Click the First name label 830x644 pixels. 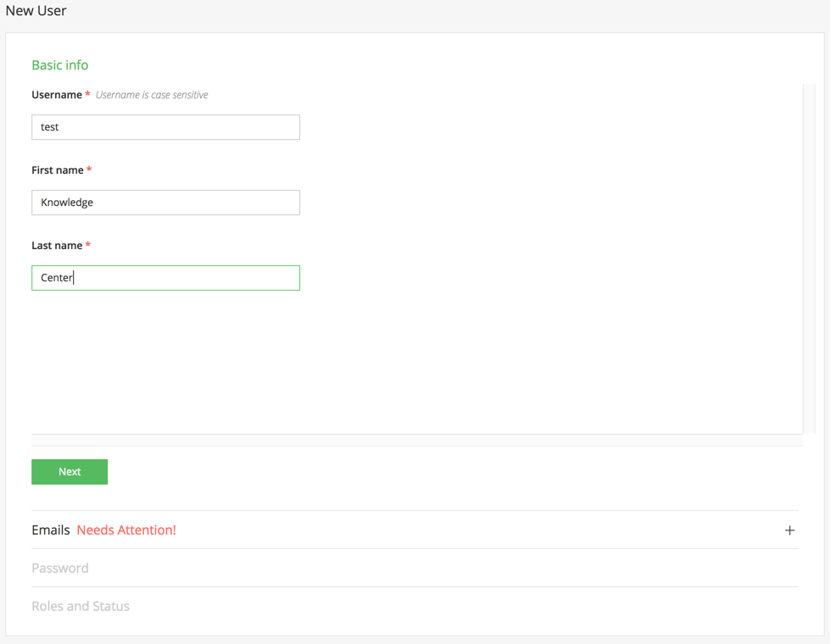click(58, 169)
